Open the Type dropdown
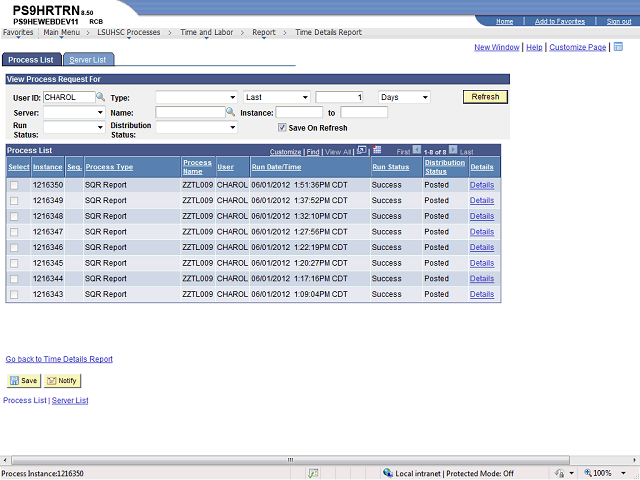 [196, 97]
